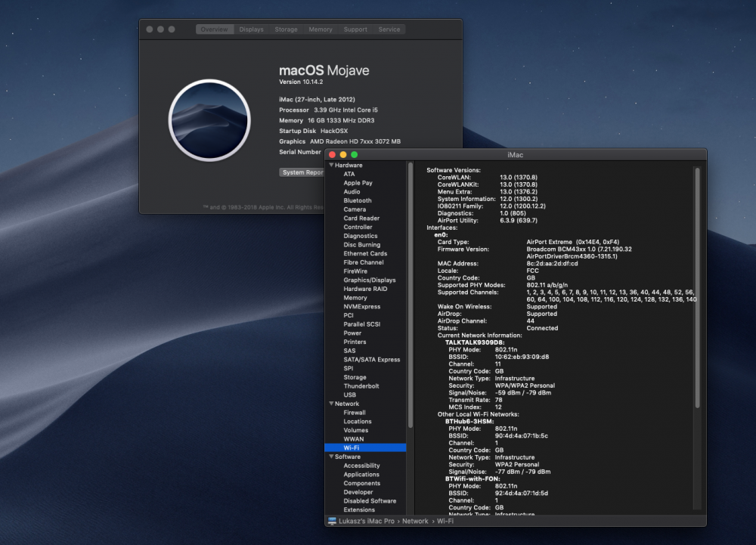The image size is (756, 545).
Task: Click the BTHub6-3HSM network name
Action: 469,421
